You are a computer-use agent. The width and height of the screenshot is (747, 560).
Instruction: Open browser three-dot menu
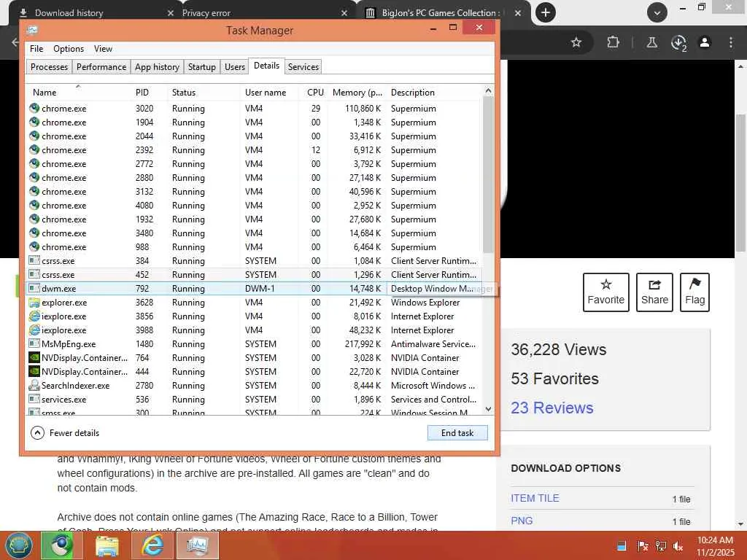[730, 42]
